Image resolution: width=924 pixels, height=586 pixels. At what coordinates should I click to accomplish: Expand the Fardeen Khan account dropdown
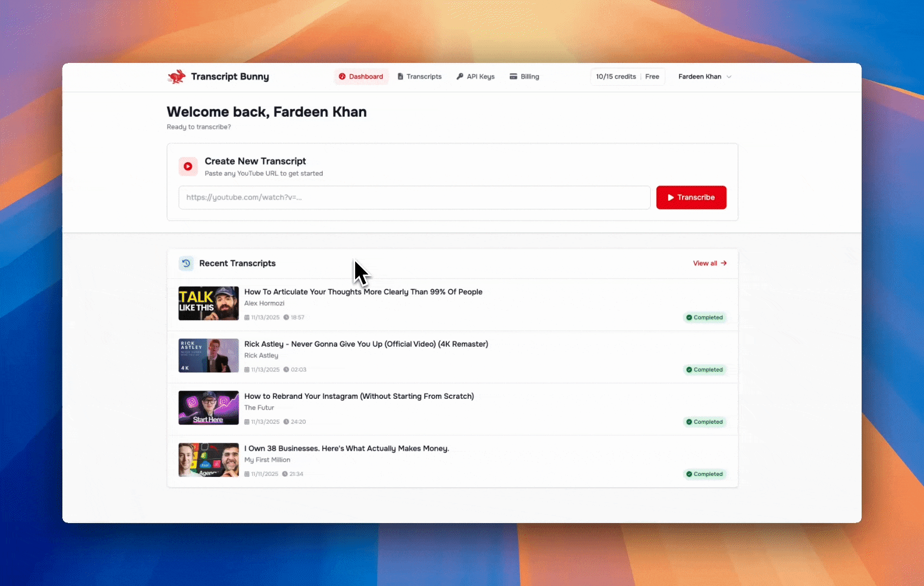[x=704, y=77]
